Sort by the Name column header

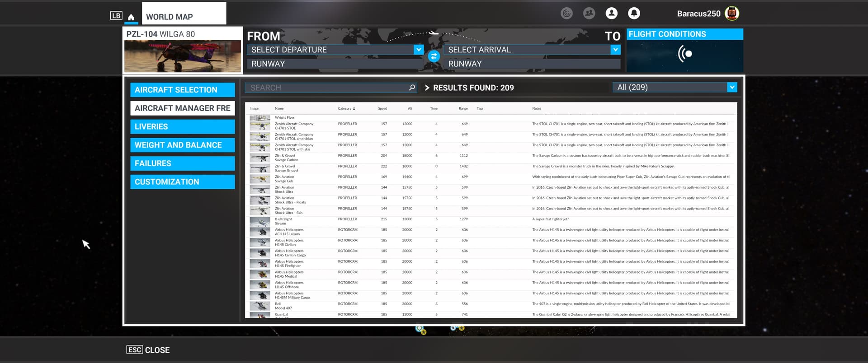[279, 108]
